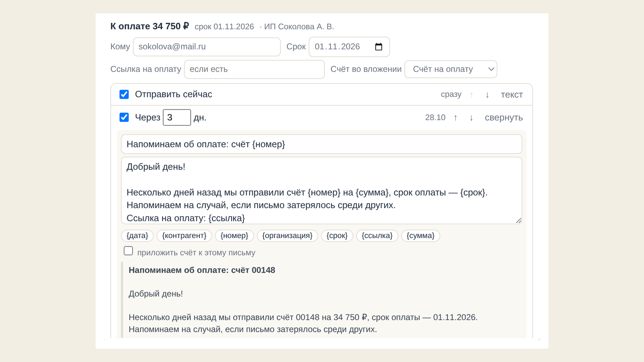Image resolution: width=644 pixels, height=362 pixels.
Task: Insert the {контрагент} placeholder chip
Action: [184, 236]
